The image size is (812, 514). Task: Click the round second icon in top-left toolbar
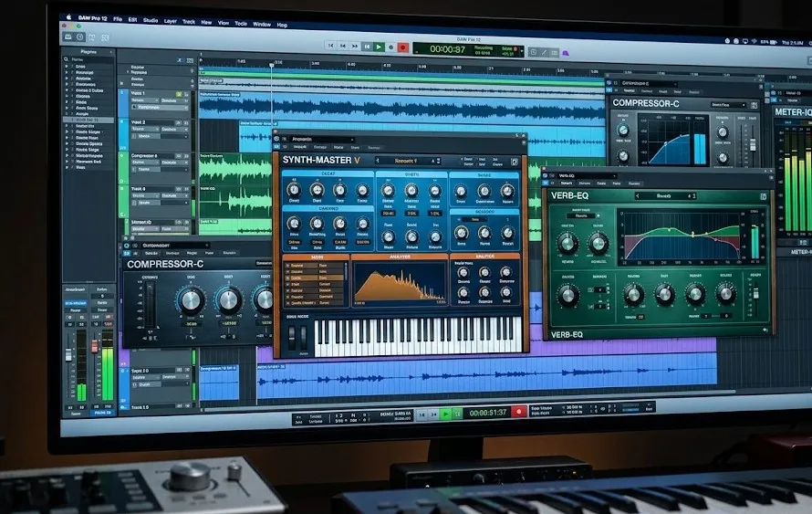tap(79, 37)
